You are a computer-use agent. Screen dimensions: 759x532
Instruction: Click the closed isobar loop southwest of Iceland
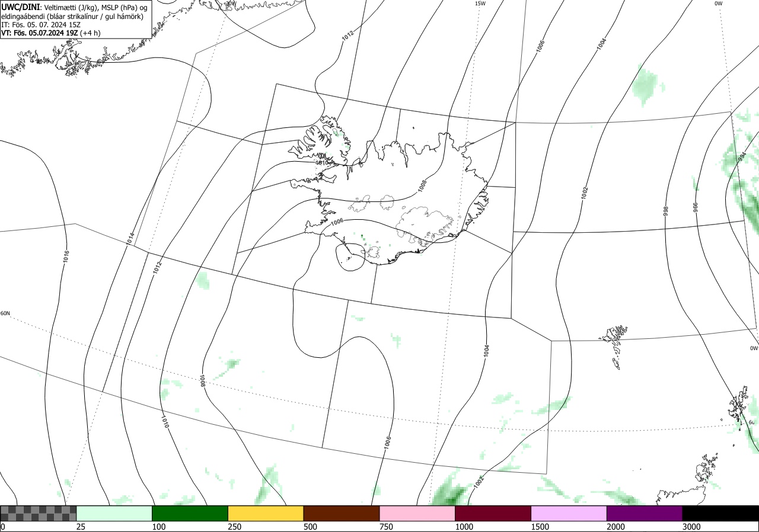(350, 258)
